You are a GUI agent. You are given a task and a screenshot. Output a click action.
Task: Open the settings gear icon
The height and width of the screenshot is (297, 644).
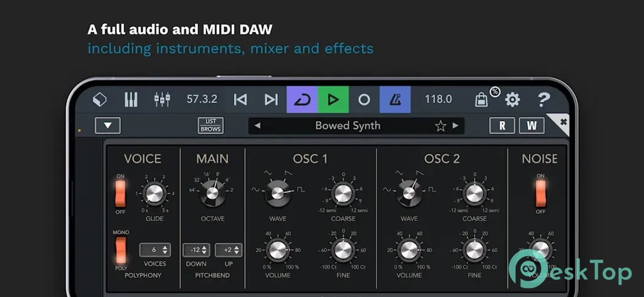click(512, 100)
